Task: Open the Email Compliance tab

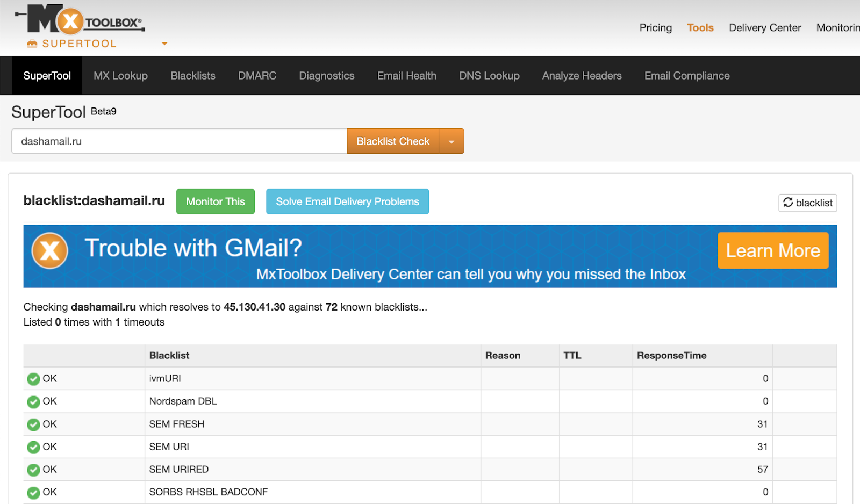Action: click(687, 76)
